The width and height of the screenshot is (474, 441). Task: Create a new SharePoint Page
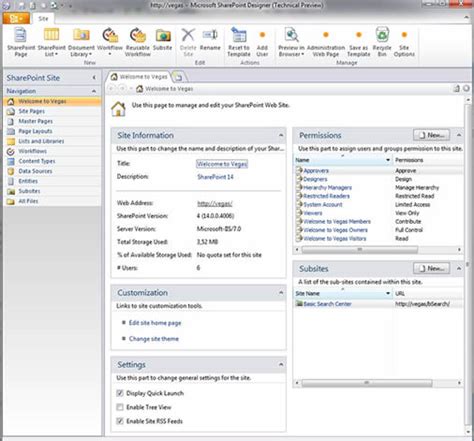21,42
